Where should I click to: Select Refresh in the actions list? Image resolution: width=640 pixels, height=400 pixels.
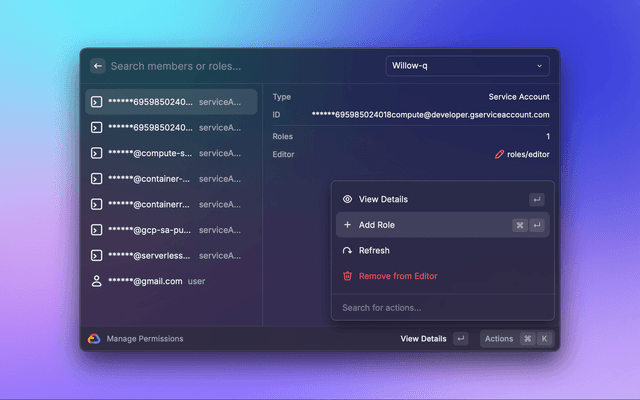click(x=374, y=251)
